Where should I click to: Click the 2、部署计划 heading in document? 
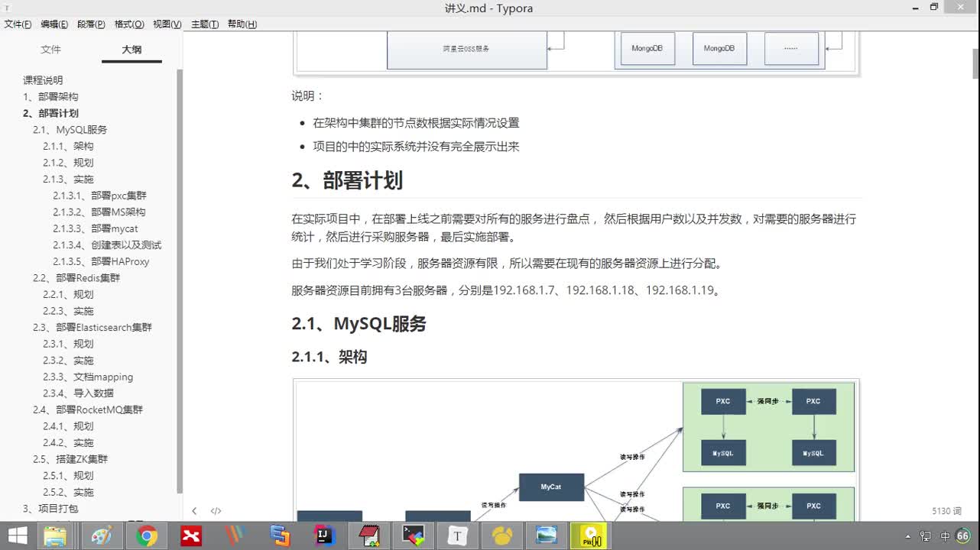[347, 181]
